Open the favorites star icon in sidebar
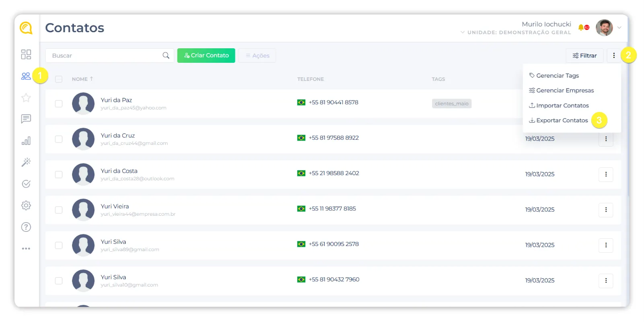Image resolution: width=644 pixels, height=322 pixels. click(26, 98)
